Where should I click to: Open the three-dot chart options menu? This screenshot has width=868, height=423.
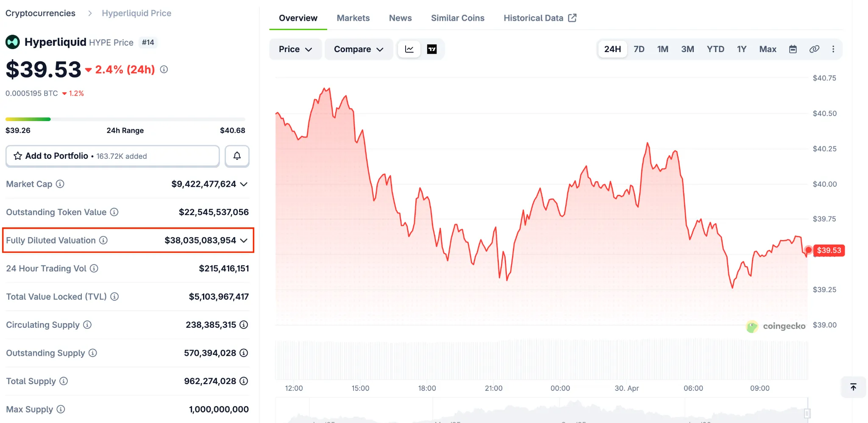(833, 50)
